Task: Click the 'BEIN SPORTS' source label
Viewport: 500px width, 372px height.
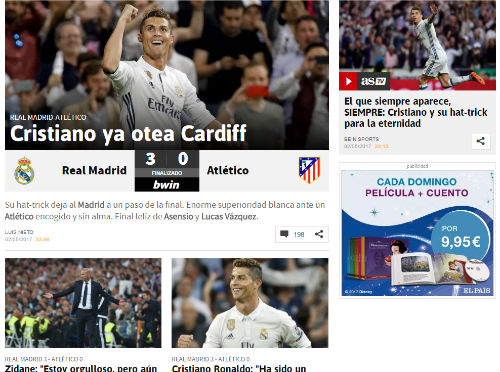Action: click(x=361, y=139)
